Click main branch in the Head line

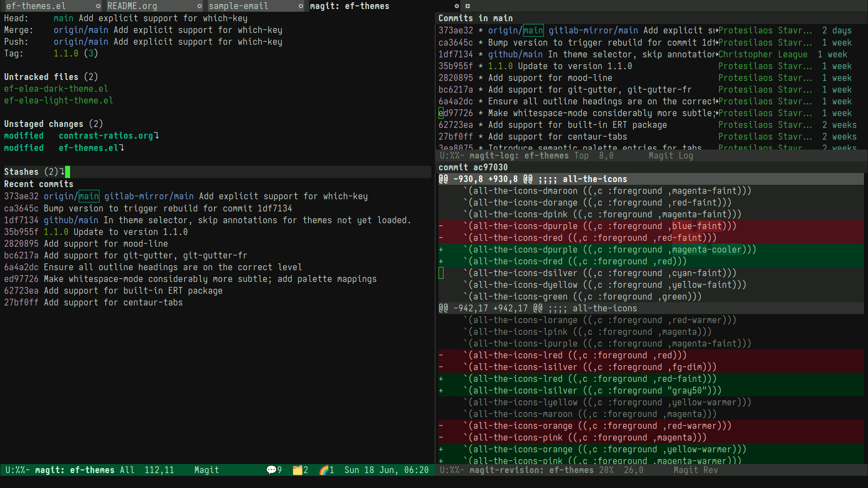coord(63,18)
